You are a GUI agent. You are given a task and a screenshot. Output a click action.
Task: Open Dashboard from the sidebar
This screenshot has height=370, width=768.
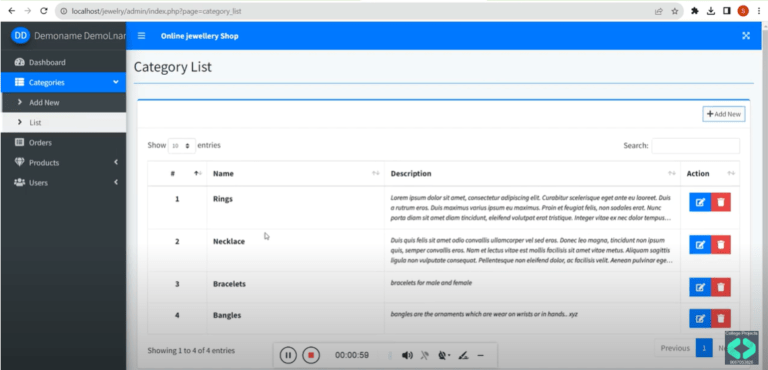coord(63,62)
